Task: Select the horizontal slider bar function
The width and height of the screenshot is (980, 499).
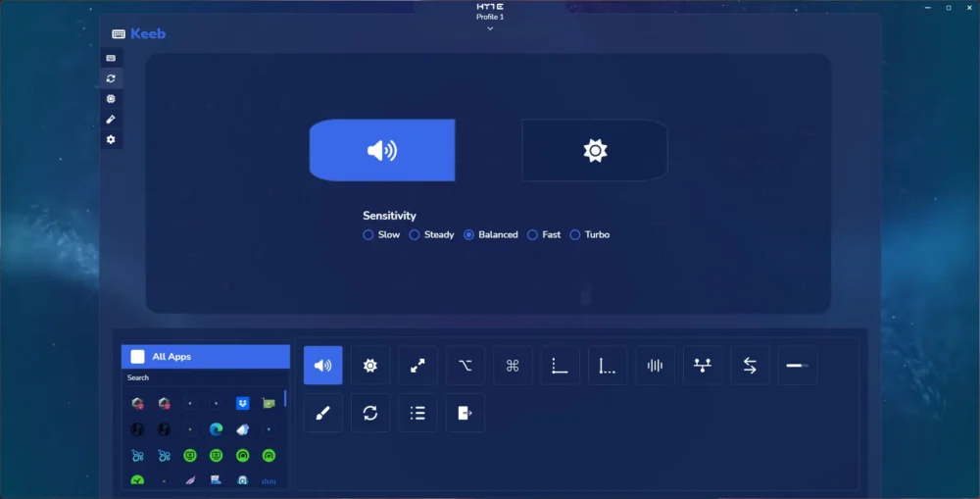Action: (x=798, y=366)
